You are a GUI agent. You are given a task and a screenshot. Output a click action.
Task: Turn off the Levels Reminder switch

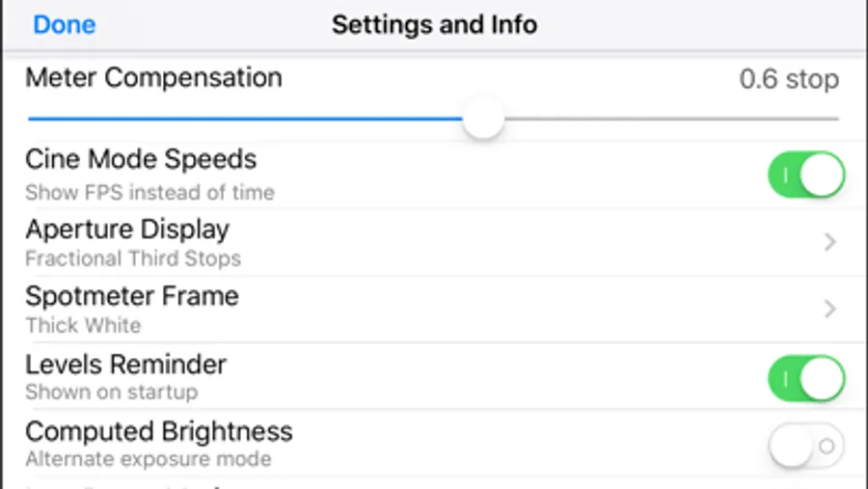pyautogui.click(x=805, y=378)
